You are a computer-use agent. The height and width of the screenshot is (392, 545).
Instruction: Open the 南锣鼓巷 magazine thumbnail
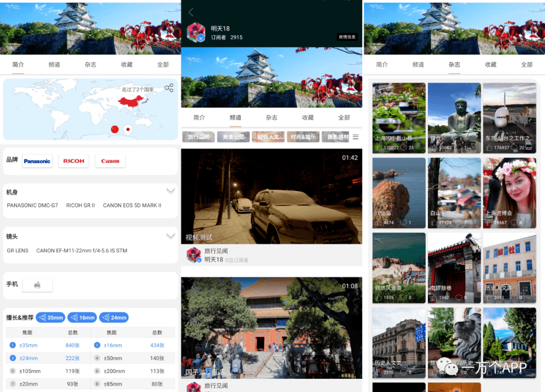pos(454,268)
